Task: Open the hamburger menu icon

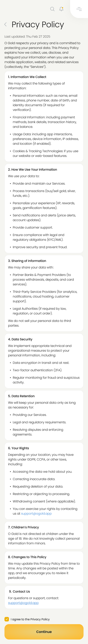Action: 79,9
